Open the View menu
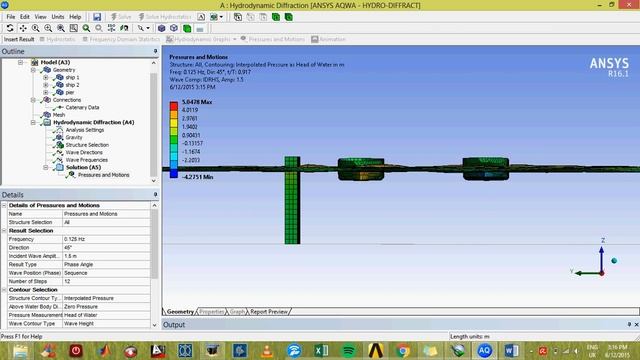The width and height of the screenshot is (640, 360). click(x=40, y=17)
